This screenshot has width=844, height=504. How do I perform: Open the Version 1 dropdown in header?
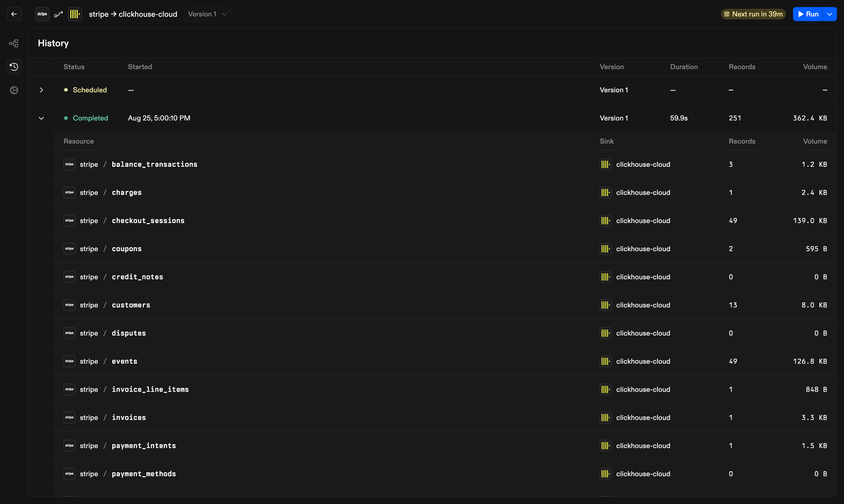tap(208, 14)
